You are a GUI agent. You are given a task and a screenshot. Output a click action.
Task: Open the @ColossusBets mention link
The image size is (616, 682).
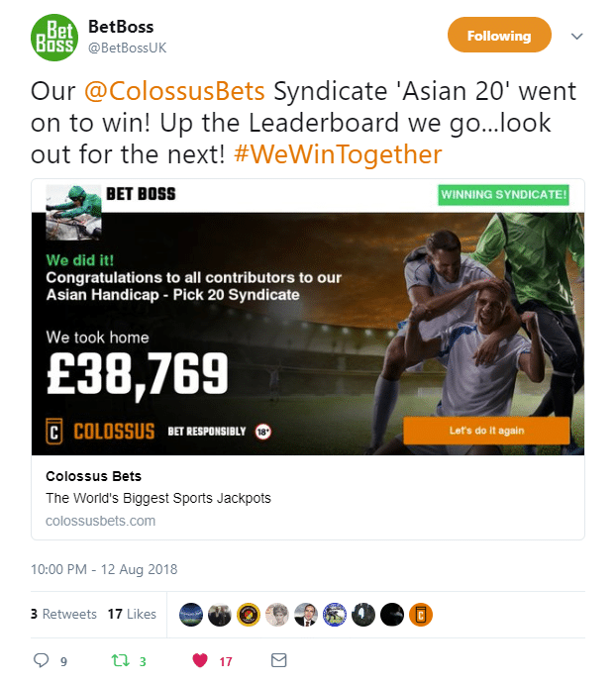[x=174, y=93]
